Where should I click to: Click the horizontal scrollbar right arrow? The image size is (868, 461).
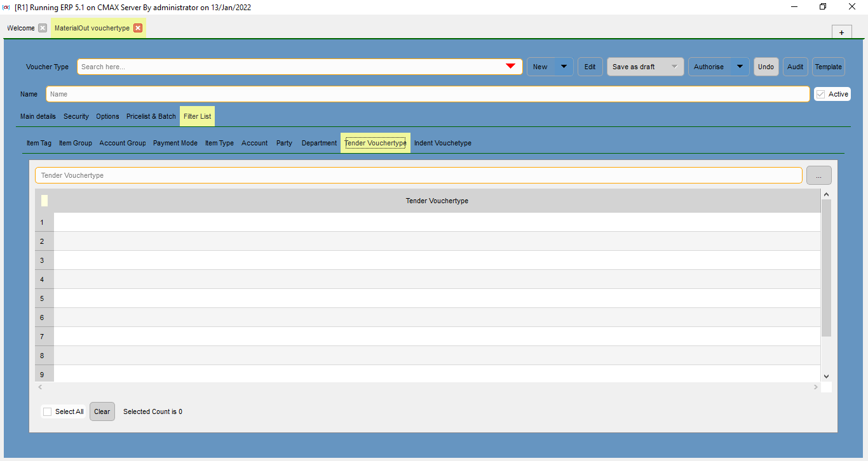pos(816,387)
